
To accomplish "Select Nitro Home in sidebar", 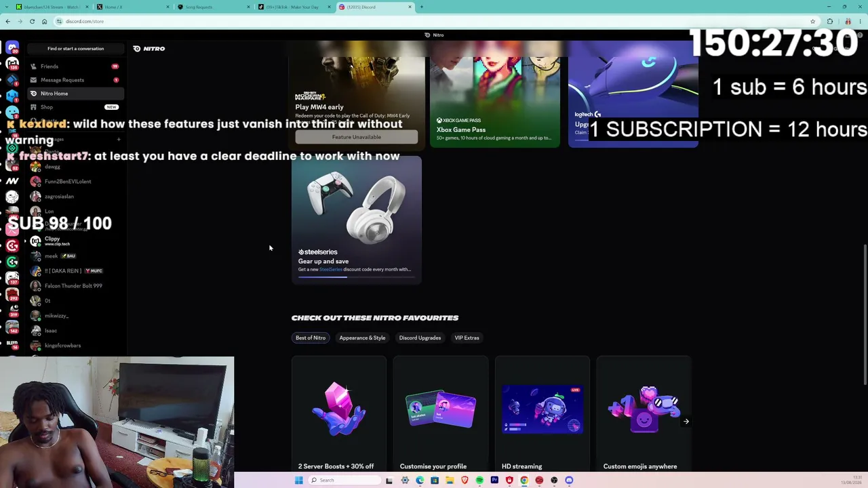I will pos(75,94).
